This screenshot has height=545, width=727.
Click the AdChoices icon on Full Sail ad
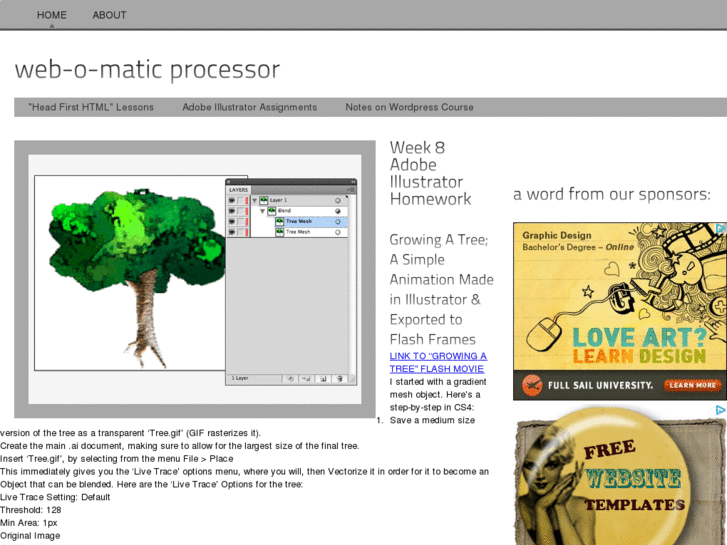point(720,228)
